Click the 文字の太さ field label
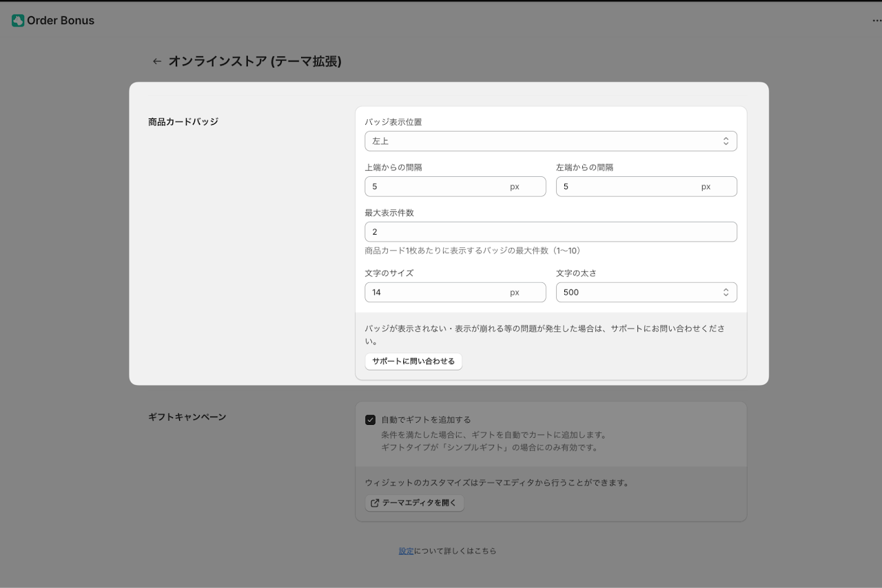This screenshot has width=882, height=588. (x=577, y=273)
